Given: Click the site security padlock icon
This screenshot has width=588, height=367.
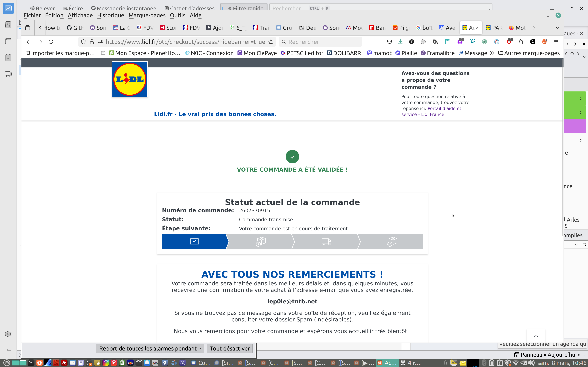Looking at the screenshot, I should pyautogui.click(x=92, y=42).
